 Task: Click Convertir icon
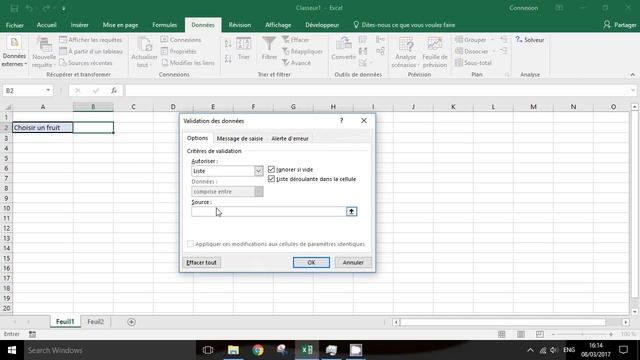343,49
